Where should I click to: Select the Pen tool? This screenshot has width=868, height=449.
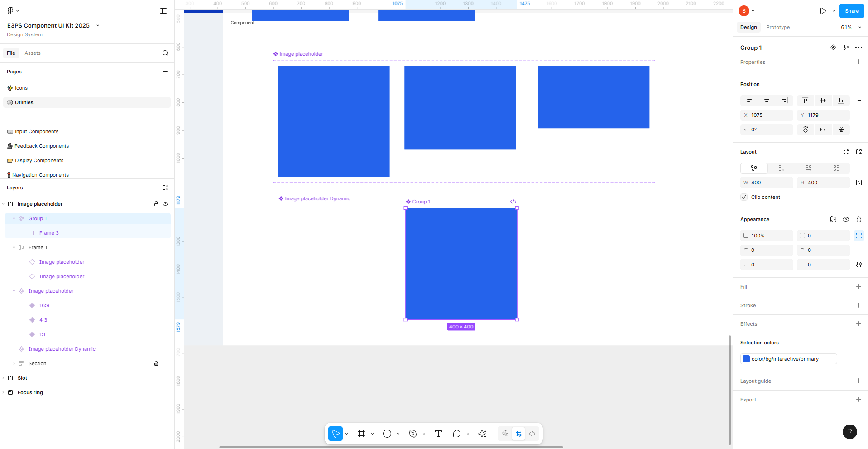pyautogui.click(x=413, y=434)
